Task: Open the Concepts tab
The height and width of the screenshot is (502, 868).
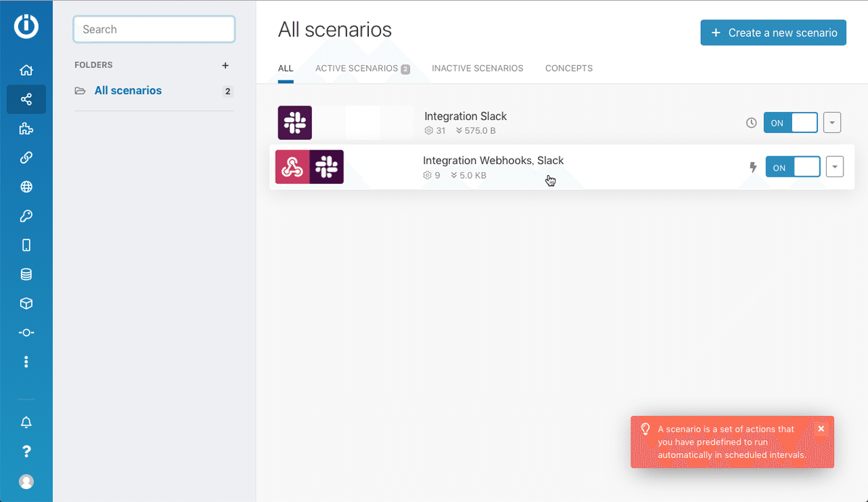Action: (569, 69)
